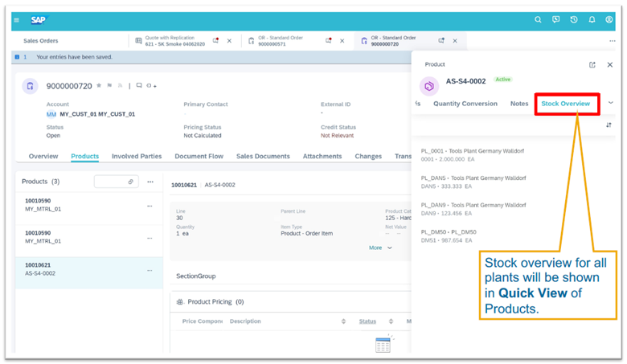Screen dimensions: 627x364
Task: Open the user profile icon
Action: [x=609, y=19]
